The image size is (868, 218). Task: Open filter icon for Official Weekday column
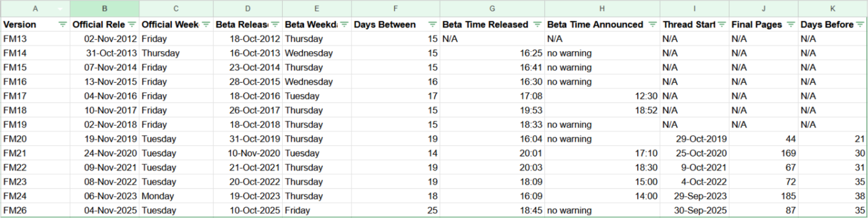[206, 25]
